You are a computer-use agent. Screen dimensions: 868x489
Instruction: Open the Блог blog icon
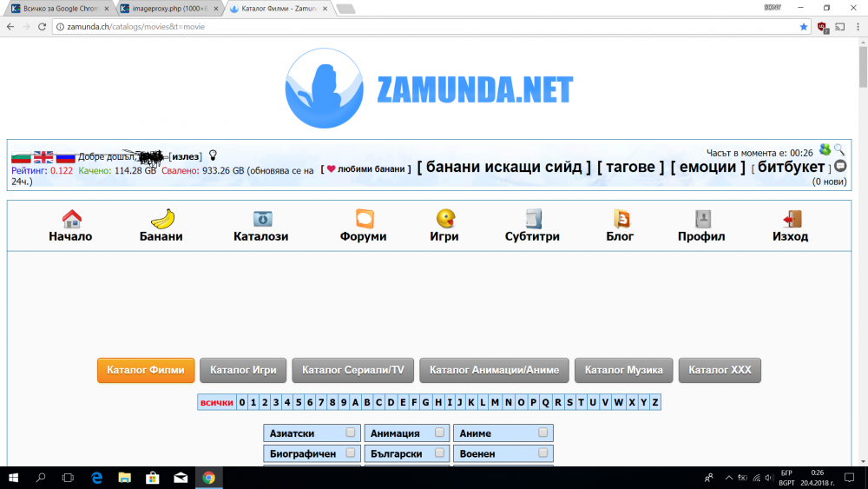pos(621,219)
